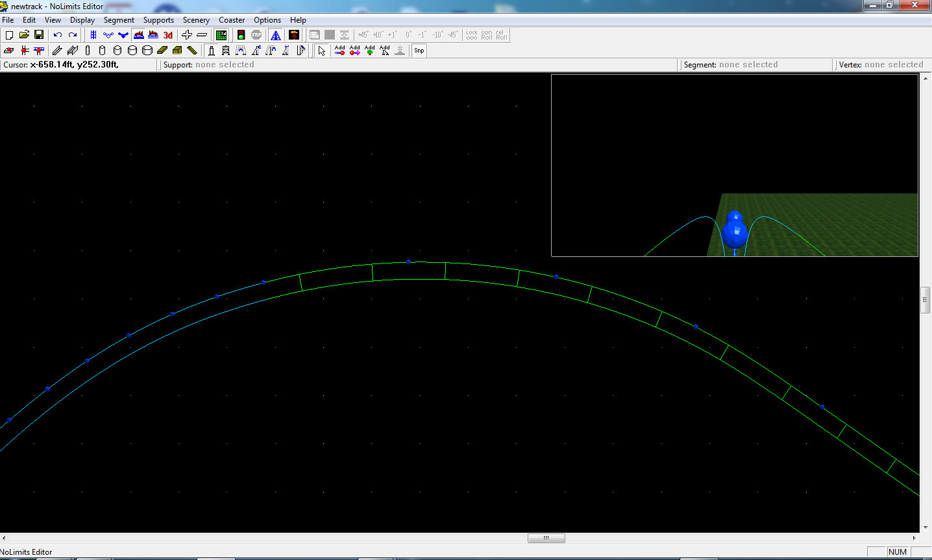Toggle the green 3d grid preview icon
The image size is (932, 560).
click(221, 35)
